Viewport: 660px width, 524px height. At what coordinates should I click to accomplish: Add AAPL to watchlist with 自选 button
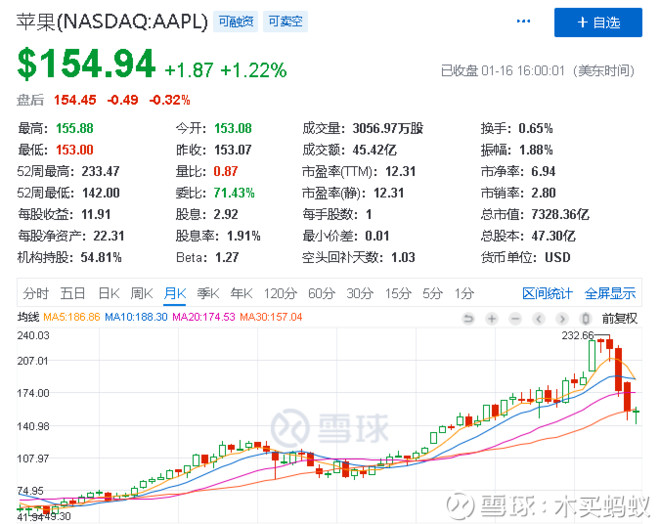click(598, 22)
